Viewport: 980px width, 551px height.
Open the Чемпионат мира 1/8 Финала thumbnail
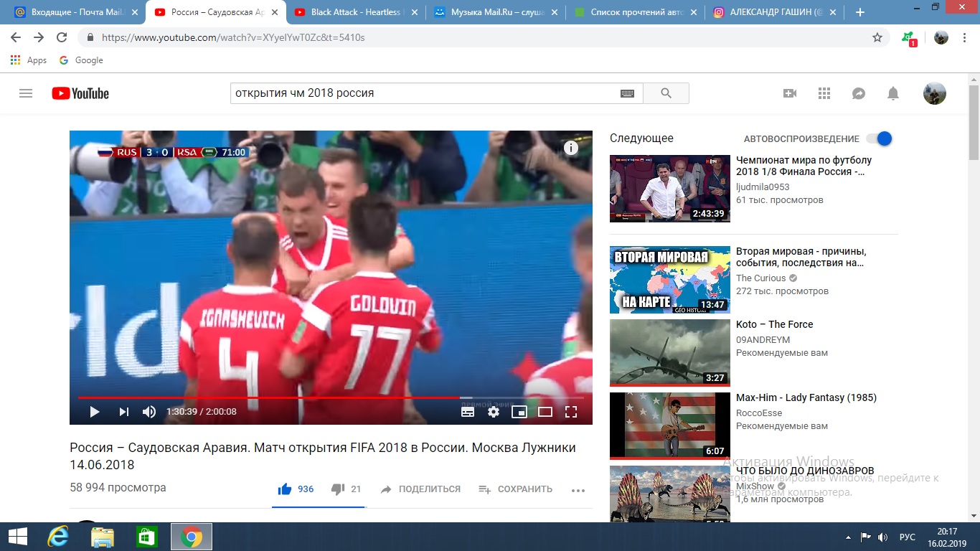click(x=670, y=189)
